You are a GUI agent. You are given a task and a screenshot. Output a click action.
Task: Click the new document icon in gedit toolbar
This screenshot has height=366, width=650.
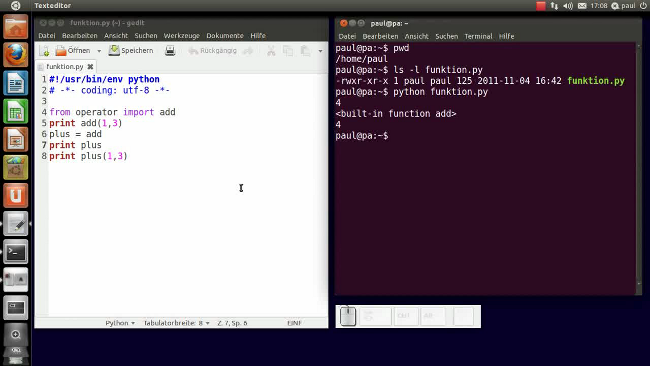click(x=44, y=51)
